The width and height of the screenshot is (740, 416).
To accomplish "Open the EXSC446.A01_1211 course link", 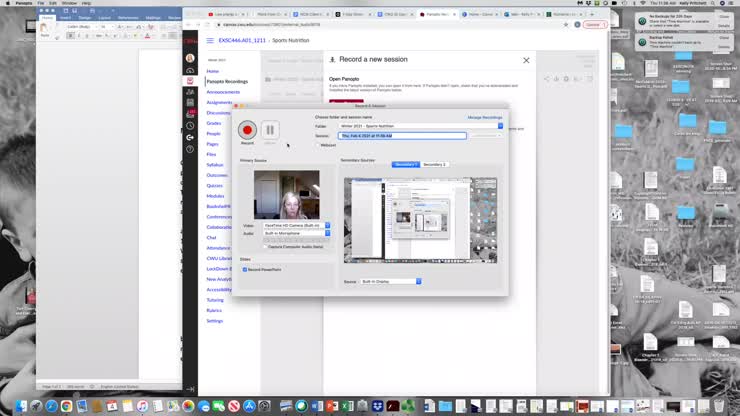I will (x=242, y=41).
